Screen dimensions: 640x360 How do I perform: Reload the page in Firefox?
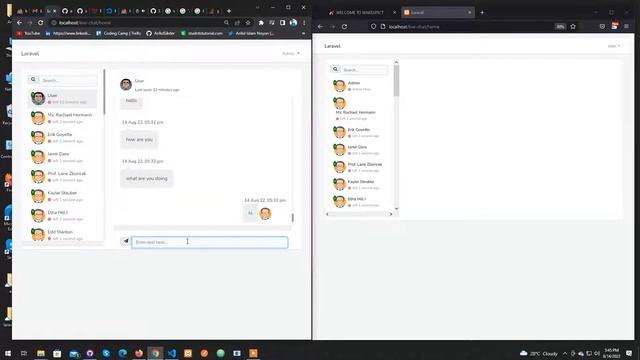pyautogui.click(x=344, y=27)
